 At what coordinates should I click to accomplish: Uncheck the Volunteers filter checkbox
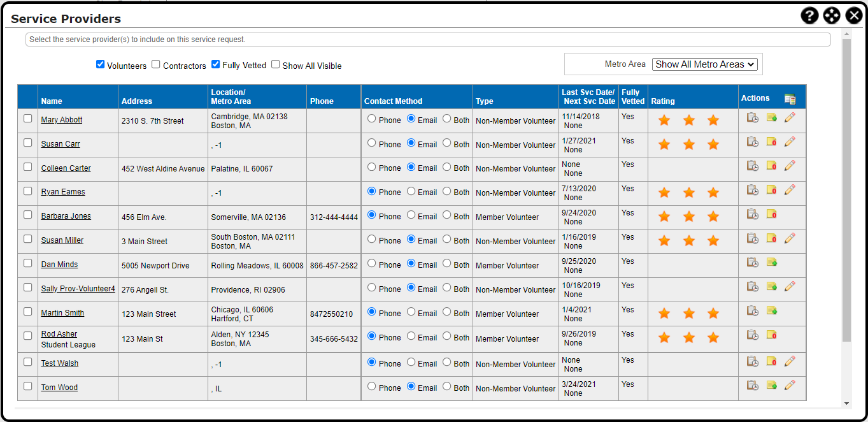(100, 64)
